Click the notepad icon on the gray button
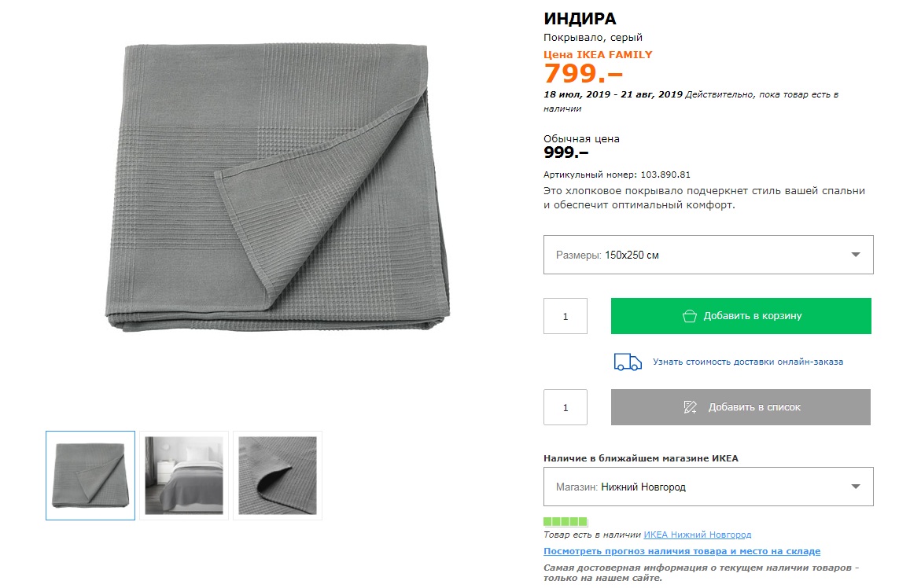 coord(690,407)
